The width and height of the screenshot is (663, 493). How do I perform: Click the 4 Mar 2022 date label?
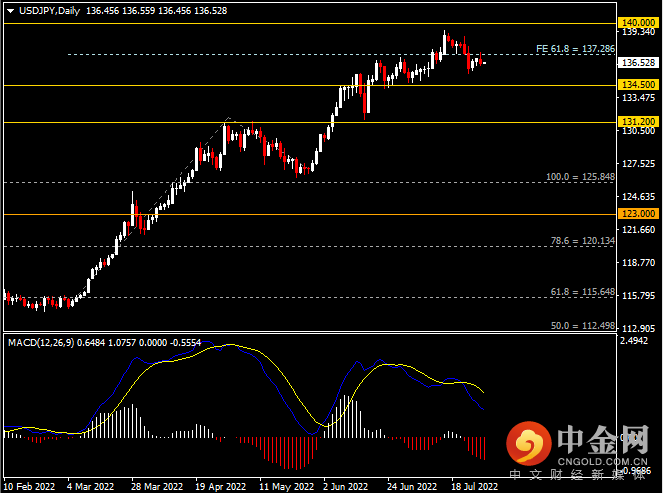(x=90, y=486)
